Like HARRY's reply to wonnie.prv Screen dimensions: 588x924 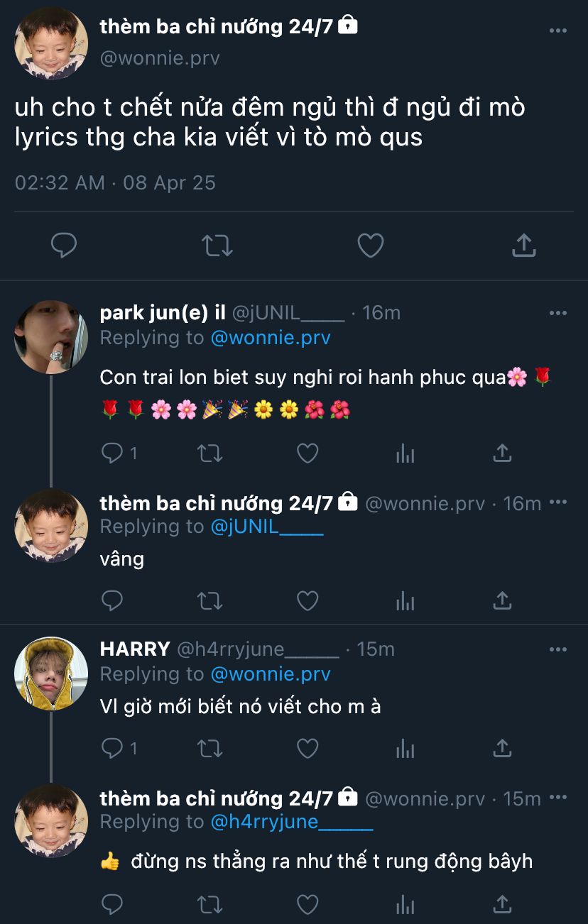(307, 747)
